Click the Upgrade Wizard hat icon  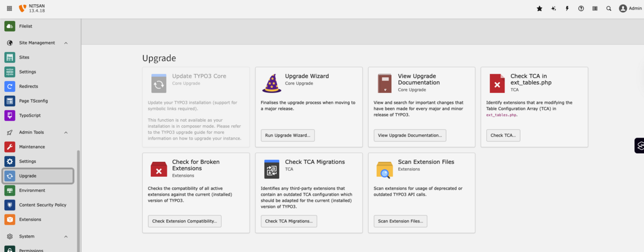(272, 83)
